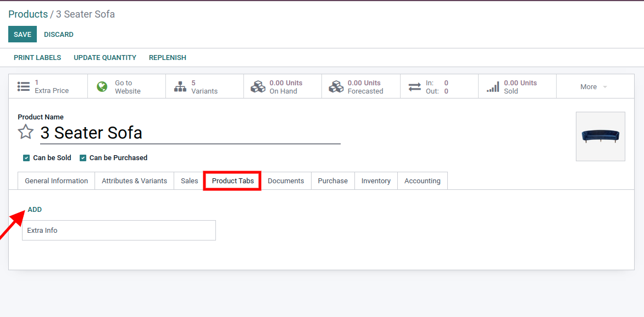Click Add to create a product tab
The height and width of the screenshot is (317, 644).
click(x=35, y=210)
